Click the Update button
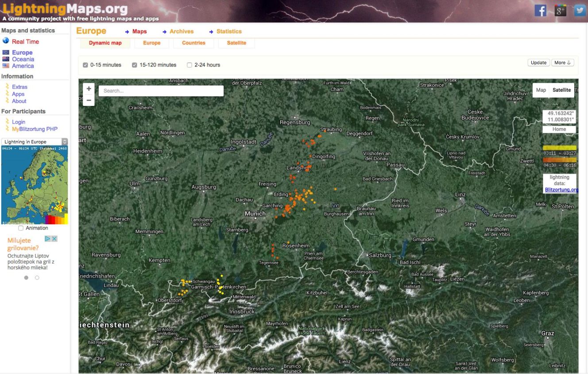Screen dimensions: 588x374 pyautogui.click(x=539, y=62)
